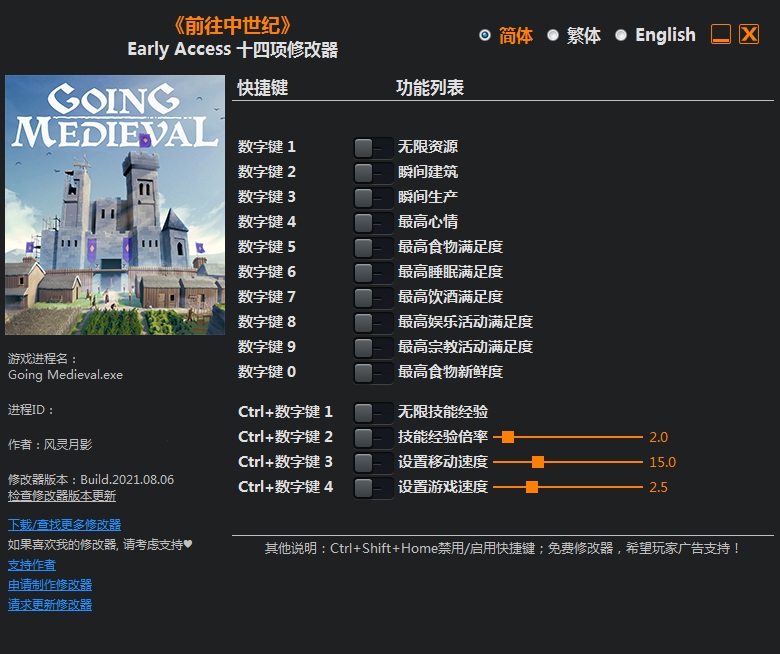The height and width of the screenshot is (654, 780).
Task: Click the 设置游戏速度 slider track
Action: tap(590, 487)
